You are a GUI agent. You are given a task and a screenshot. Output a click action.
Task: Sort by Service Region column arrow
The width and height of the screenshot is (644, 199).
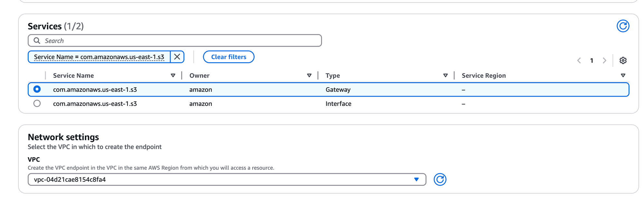(623, 75)
